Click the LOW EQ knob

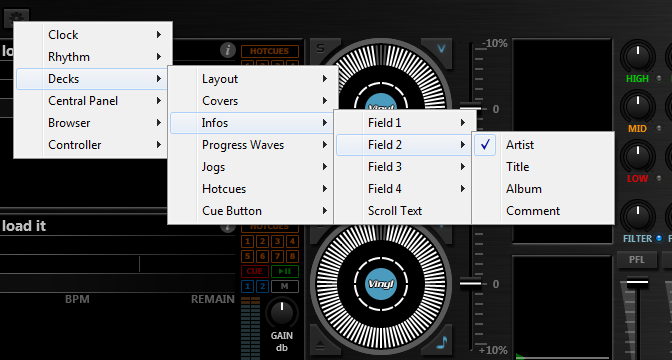click(x=638, y=156)
